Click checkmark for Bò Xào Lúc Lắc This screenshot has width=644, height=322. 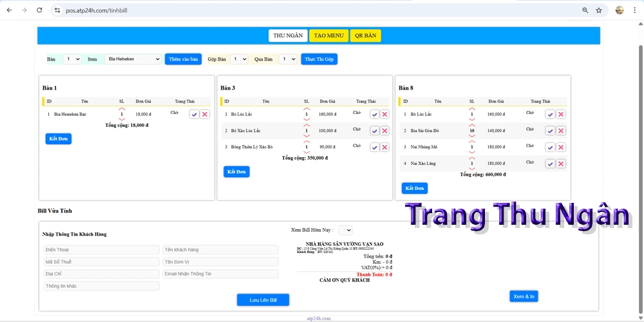[x=374, y=131]
